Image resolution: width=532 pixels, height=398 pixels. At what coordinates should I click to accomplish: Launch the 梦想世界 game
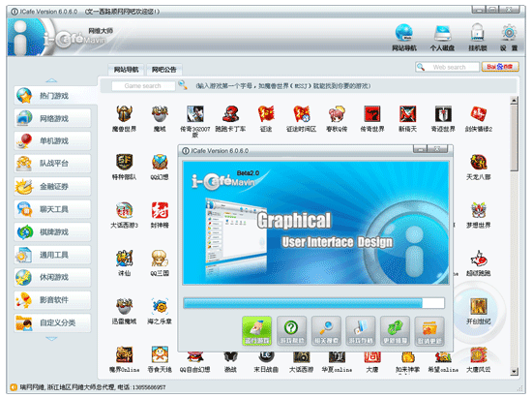pyautogui.click(x=479, y=210)
